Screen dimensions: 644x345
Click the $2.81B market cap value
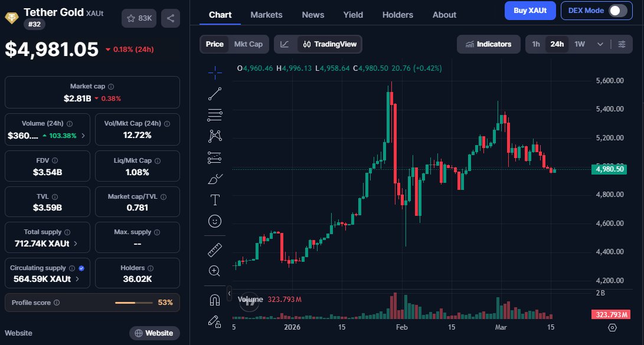[x=77, y=98]
